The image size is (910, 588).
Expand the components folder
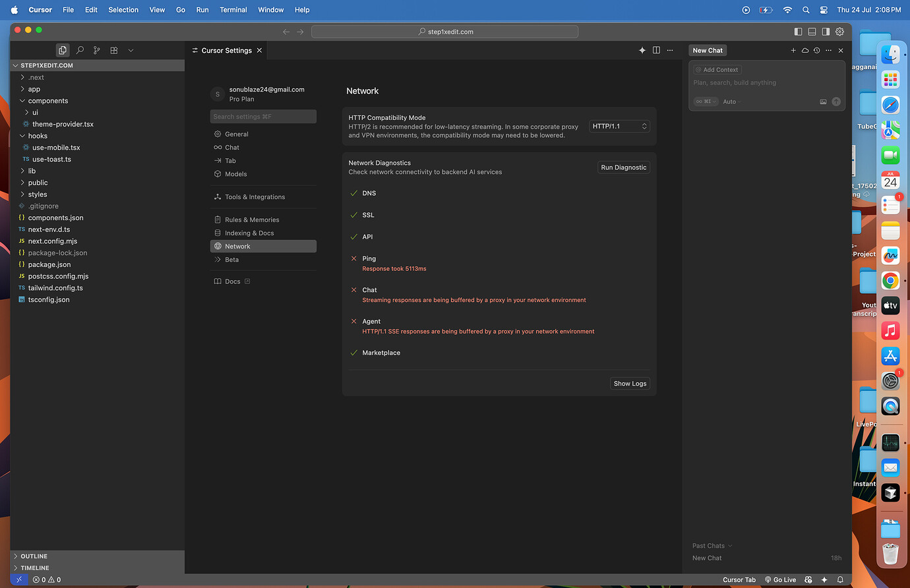[x=47, y=100]
